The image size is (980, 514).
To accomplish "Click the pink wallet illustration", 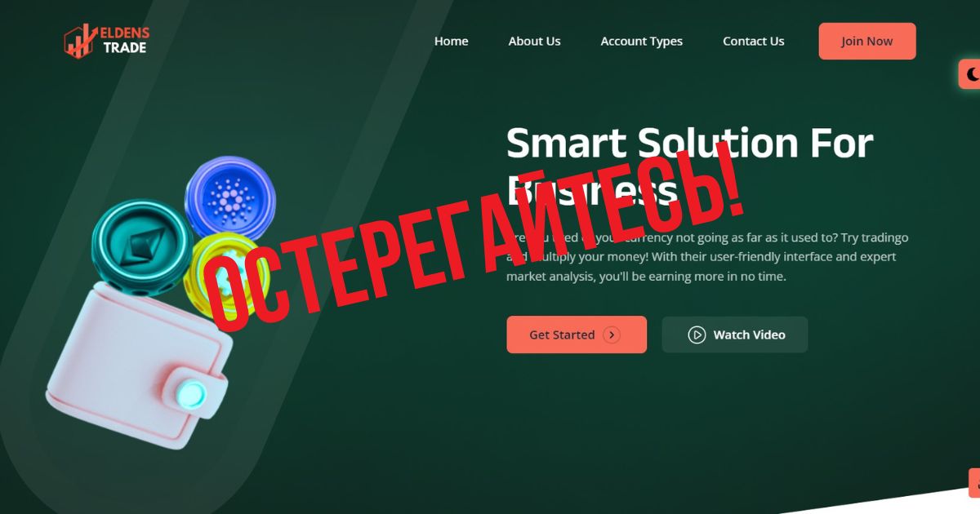I will (x=136, y=364).
